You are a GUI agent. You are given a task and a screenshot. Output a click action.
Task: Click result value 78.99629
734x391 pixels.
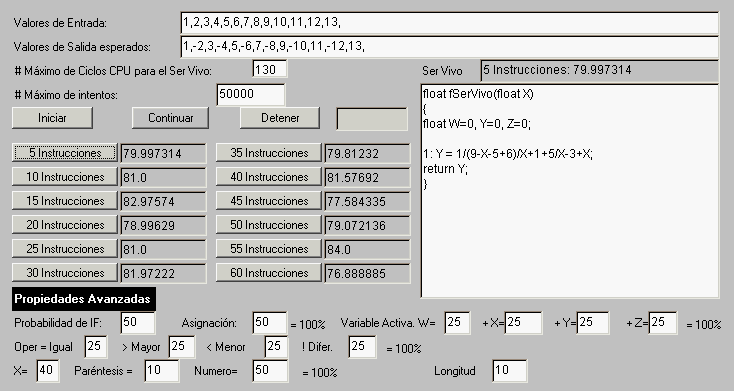point(163,225)
